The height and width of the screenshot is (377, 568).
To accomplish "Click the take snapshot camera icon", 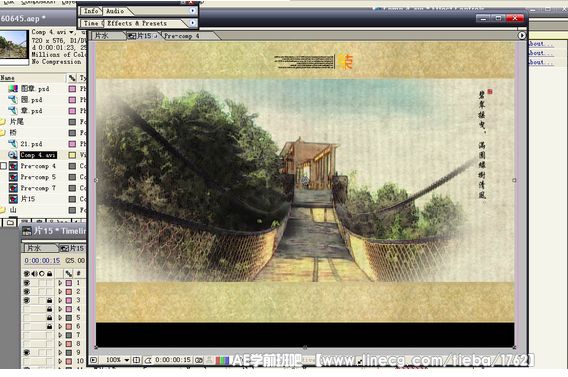I will coord(199,360).
